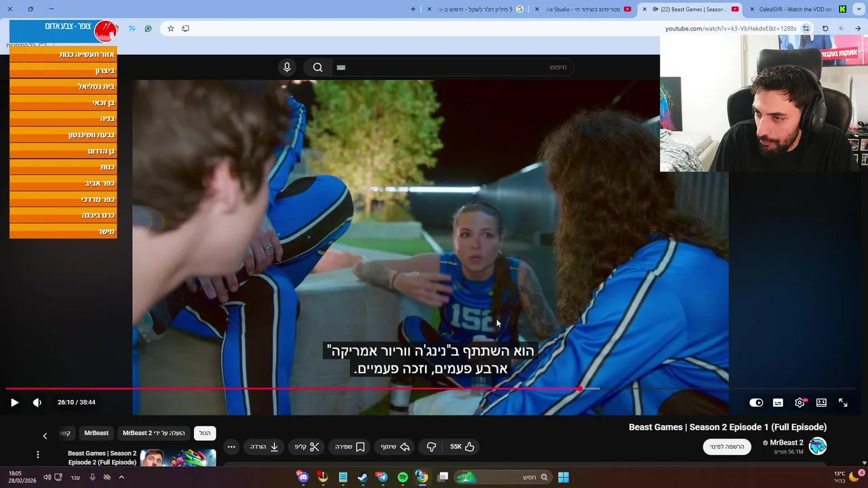The image size is (868, 488).
Task: Select the MrBeast filter chip
Action: (x=96, y=433)
